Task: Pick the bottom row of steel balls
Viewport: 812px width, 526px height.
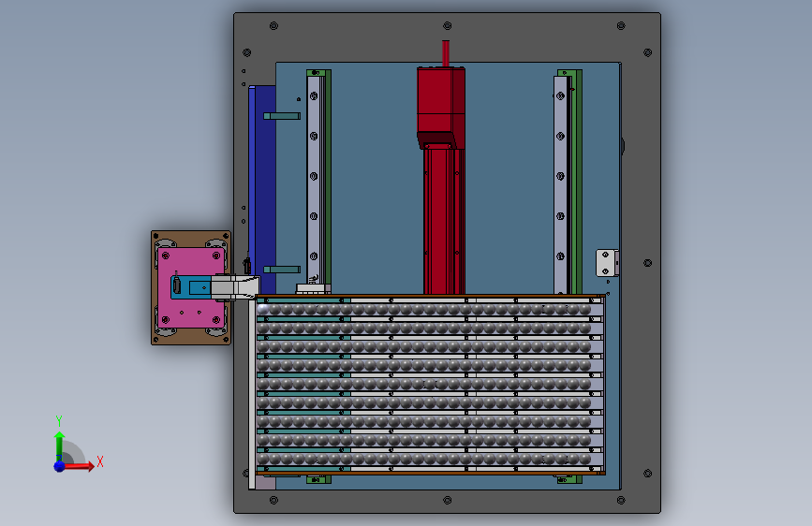Action: pos(424,459)
